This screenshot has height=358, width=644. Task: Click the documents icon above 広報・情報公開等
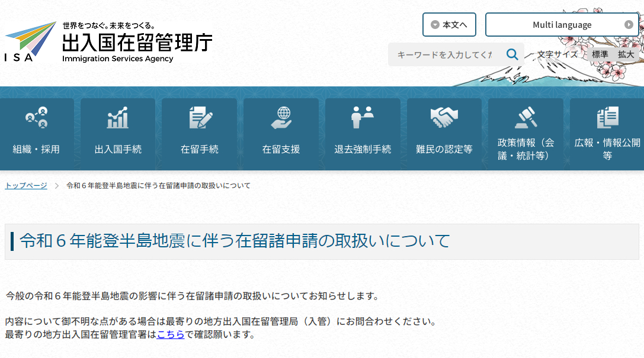click(607, 118)
